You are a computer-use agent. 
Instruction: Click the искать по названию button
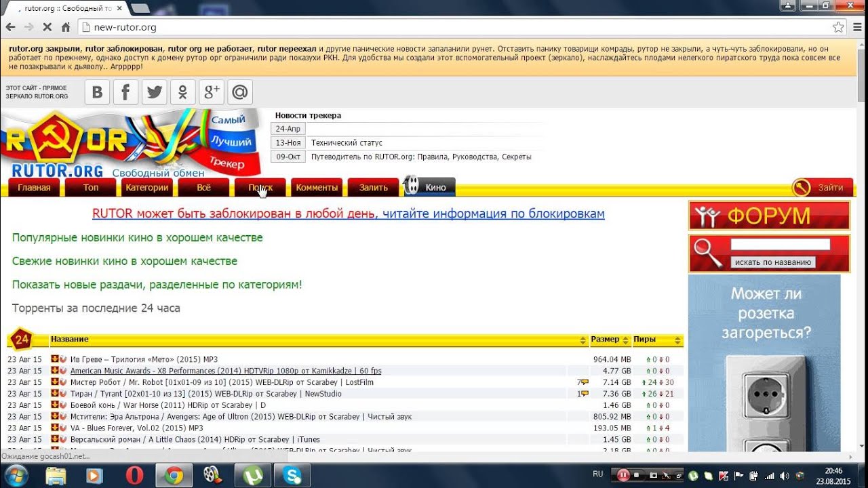click(773, 262)
